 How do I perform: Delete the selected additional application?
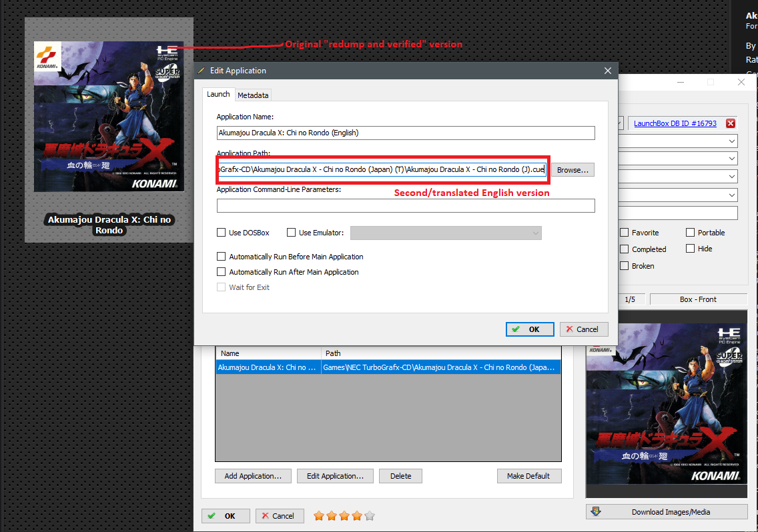(x=400, y=476)
